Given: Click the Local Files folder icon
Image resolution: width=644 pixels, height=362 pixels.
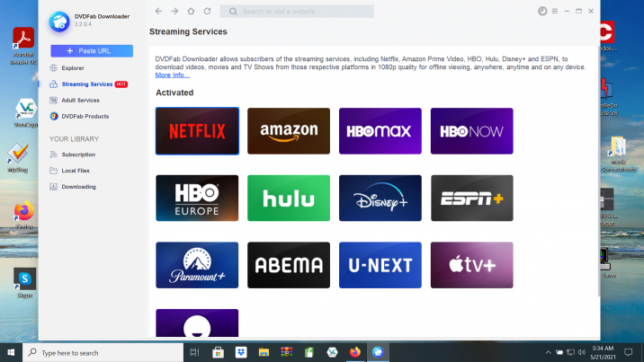Looking at the screenshot, I should pyautogui.click(x=53, y=171).
